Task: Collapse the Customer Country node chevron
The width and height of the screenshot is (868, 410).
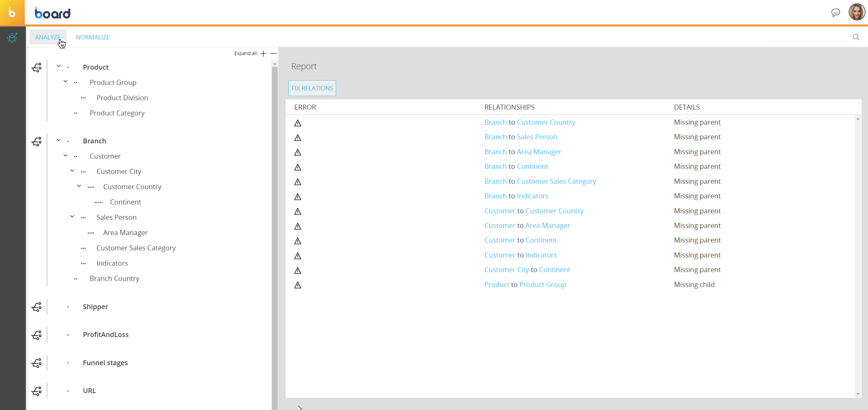Action: [79, 186]
